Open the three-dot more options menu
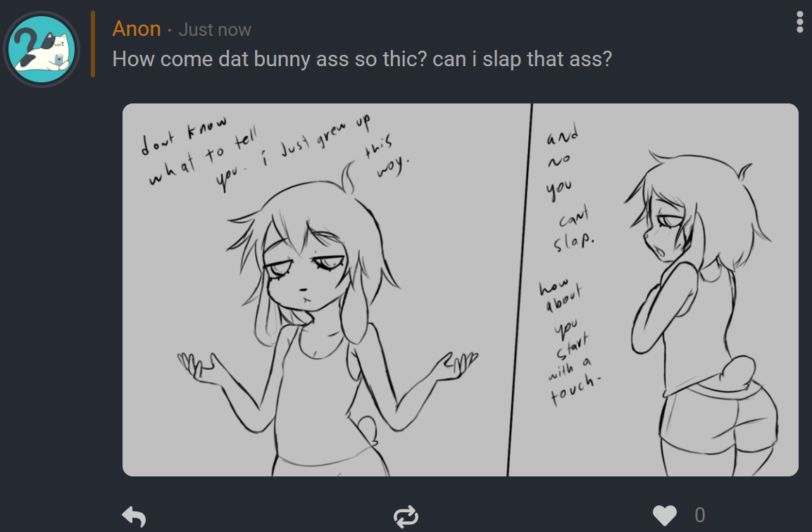Viewport: 812px width, 532px height. click(x=799, y=23)
